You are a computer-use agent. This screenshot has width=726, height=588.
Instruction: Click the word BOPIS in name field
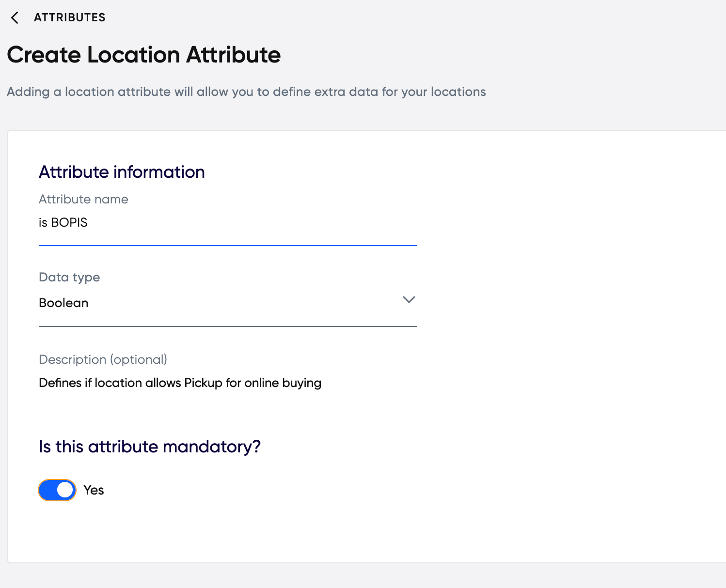[x=69, y=223]
